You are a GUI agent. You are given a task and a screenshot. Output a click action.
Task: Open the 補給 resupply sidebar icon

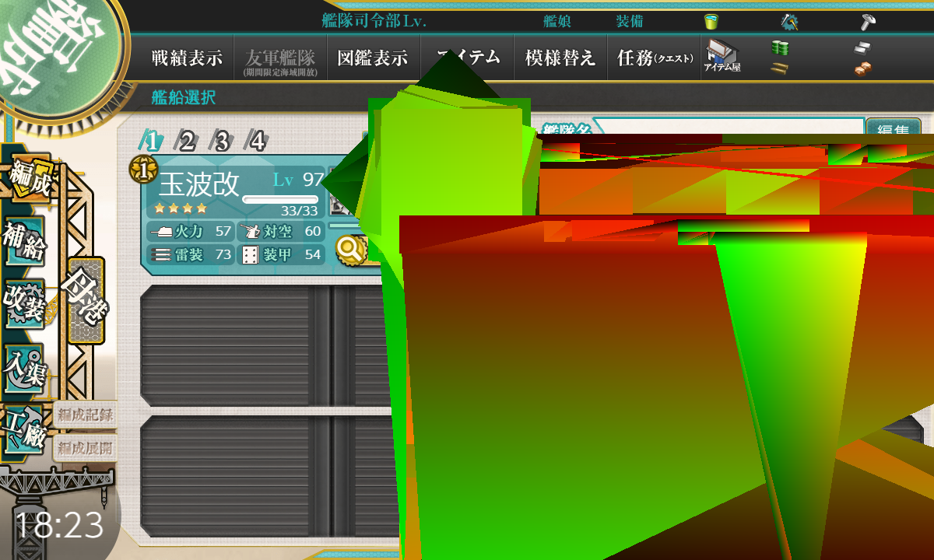(25, 241)
